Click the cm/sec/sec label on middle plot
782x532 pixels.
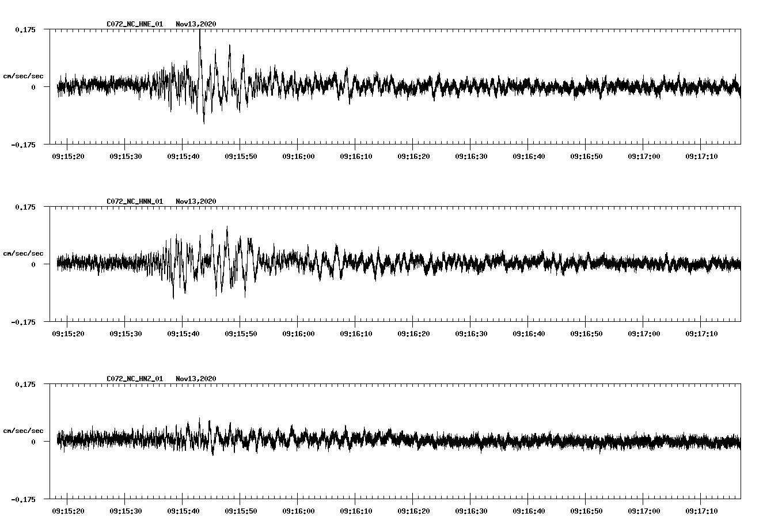point(23,253)
